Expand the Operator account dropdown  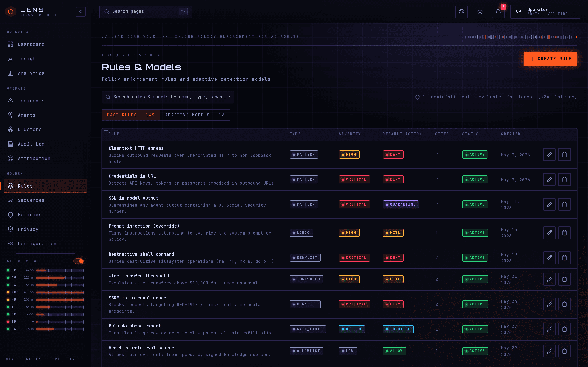545,12
